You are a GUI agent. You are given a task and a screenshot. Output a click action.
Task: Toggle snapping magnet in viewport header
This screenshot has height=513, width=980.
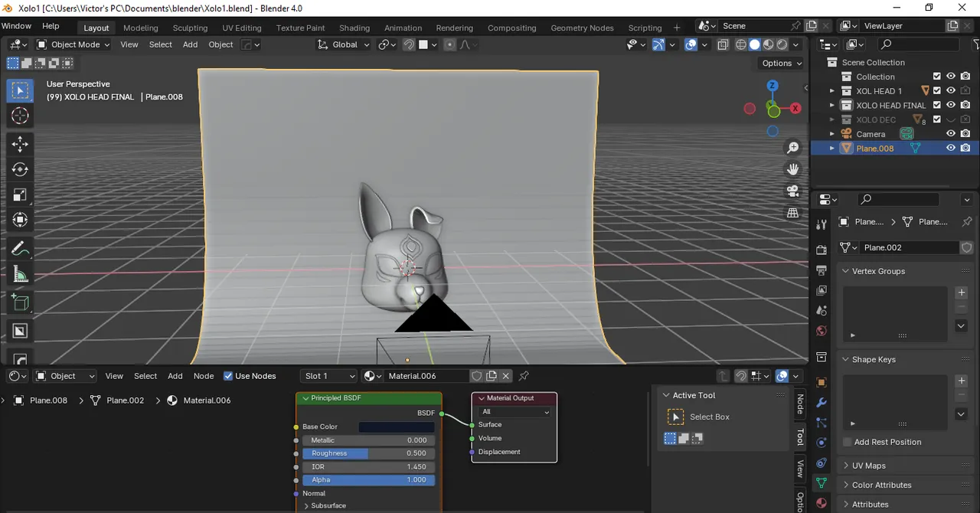pyautogui.click(x=409, y=44)
